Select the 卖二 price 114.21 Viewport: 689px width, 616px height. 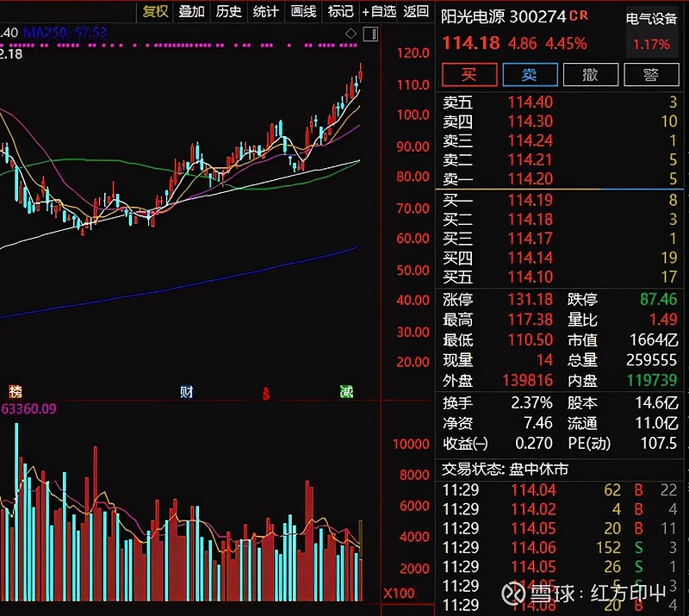click(x=531, y=159)
